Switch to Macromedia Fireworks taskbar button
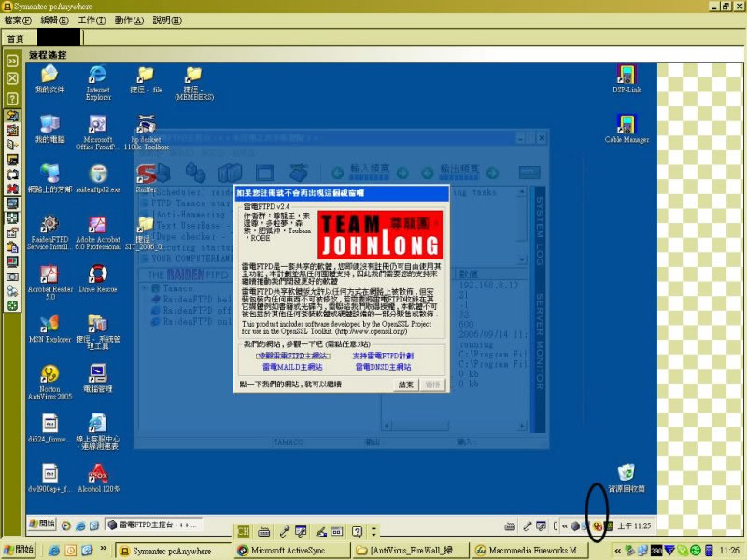The width and height of the screenshot is (747, 560). tap(530, 551)
